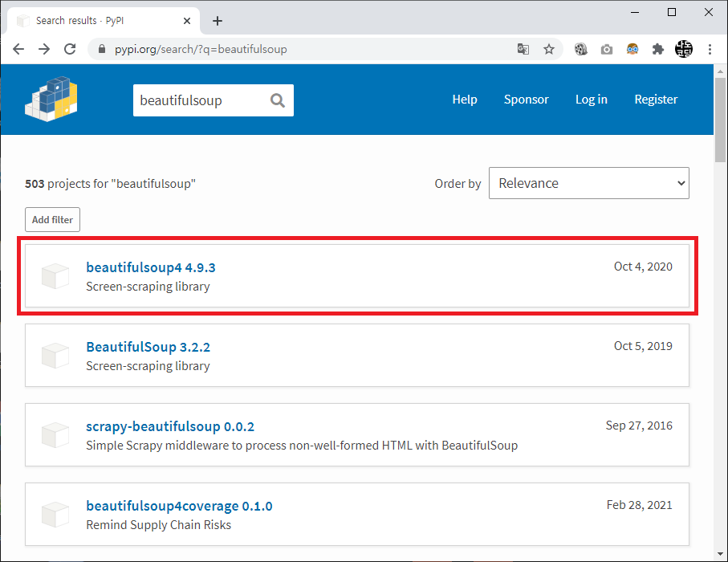This screenshot has width=728, height=562.
Task: Open a new browser tab
Action: pyautogui.click(x=218, y=21)
